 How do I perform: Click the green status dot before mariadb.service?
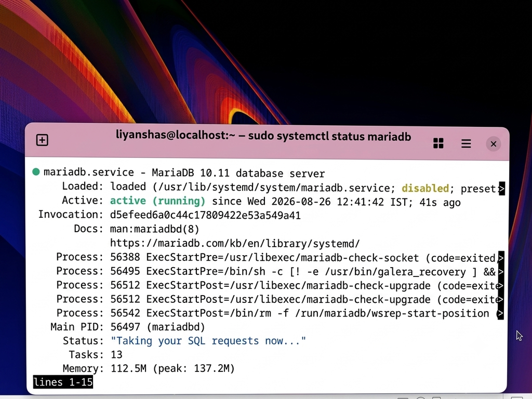point(36,171)
